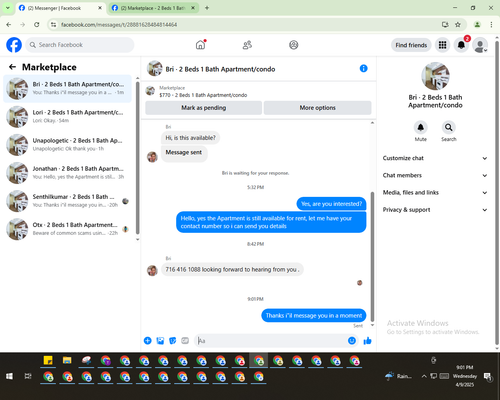
Task: Switch to the Marketplace 2 Beds tab
Action: (x=153, y=8)
